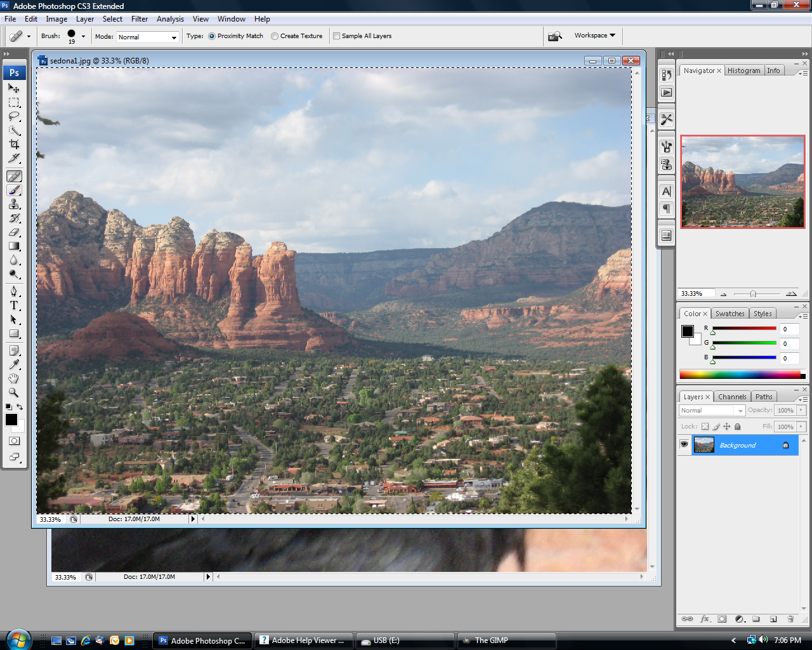Select the Rectangular Marquee tool
812x650 pixels.
[x=14, y=103]
